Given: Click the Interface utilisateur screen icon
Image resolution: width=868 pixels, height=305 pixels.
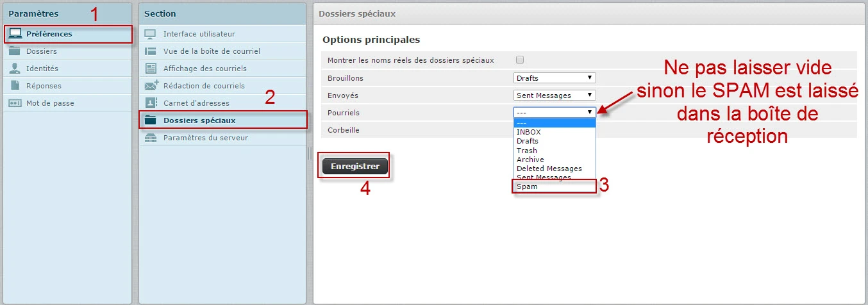Looking at the screenshot, I should tap(151, 34).
